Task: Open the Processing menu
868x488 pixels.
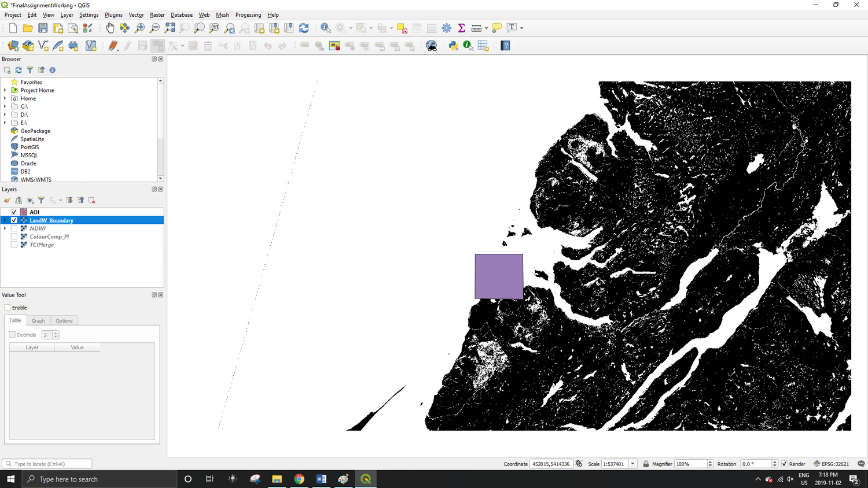Action: coord(248,14)
